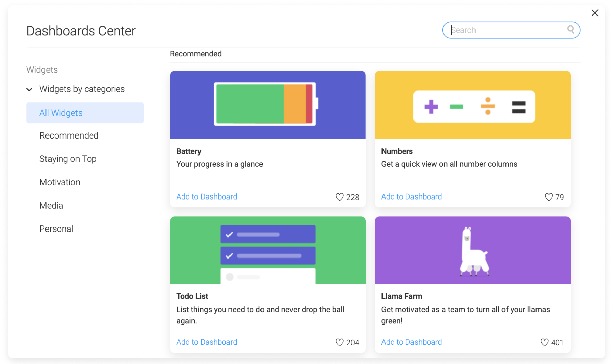Click the Todo List widget thumbnail
This screenshot has width=613, height=364.
[268, 250]
